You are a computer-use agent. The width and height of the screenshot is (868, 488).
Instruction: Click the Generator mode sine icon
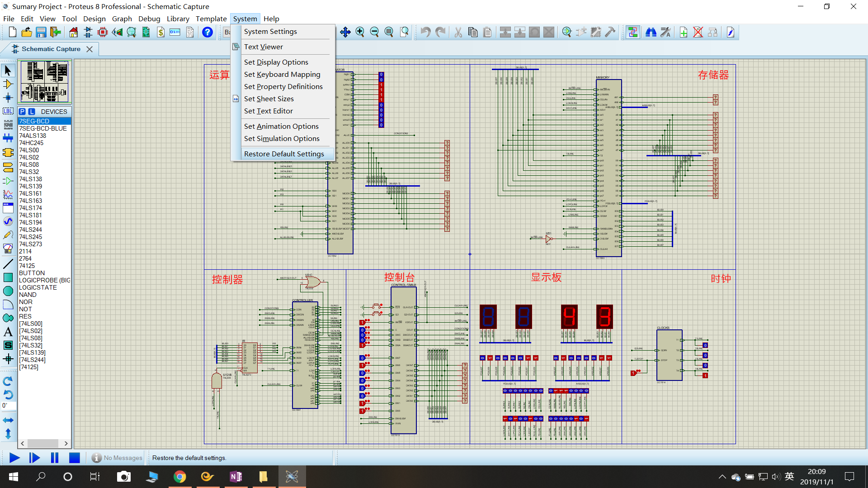click(8, 221)
